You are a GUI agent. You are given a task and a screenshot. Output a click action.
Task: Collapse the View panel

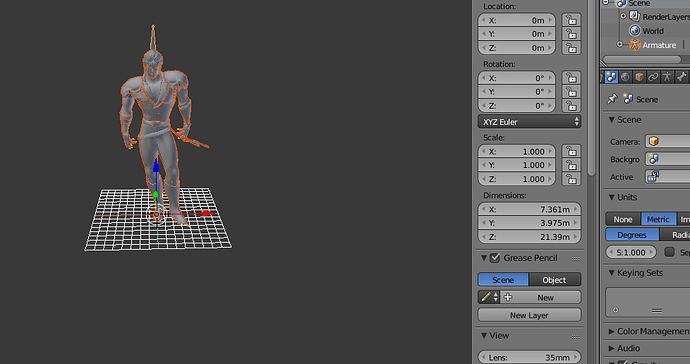484,335
